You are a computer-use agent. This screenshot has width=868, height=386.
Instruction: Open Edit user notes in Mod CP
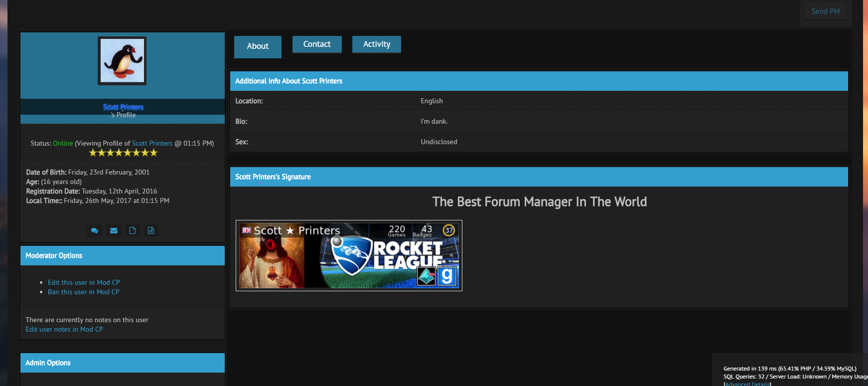point(64,329)
